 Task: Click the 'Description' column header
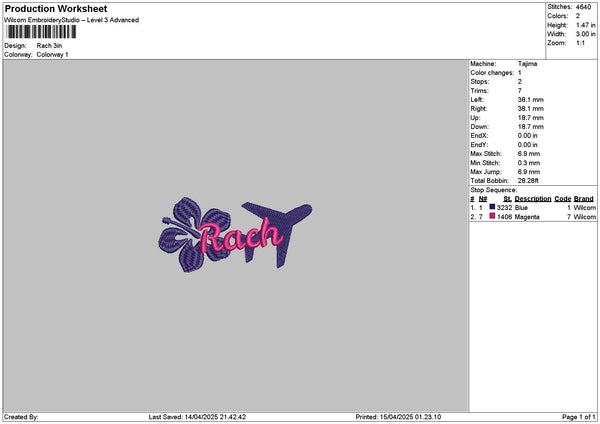pyautogui.click(x=533, y=199)
